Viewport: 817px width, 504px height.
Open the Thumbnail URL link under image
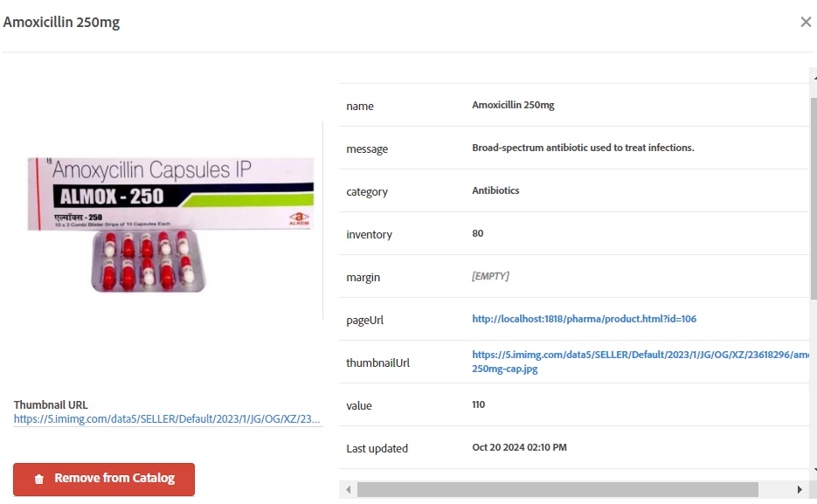pos(167,418)
